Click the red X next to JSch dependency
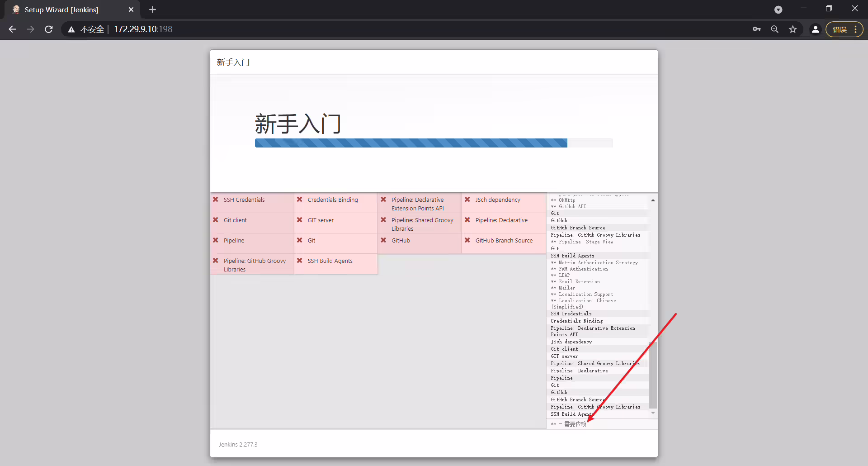 467,200
